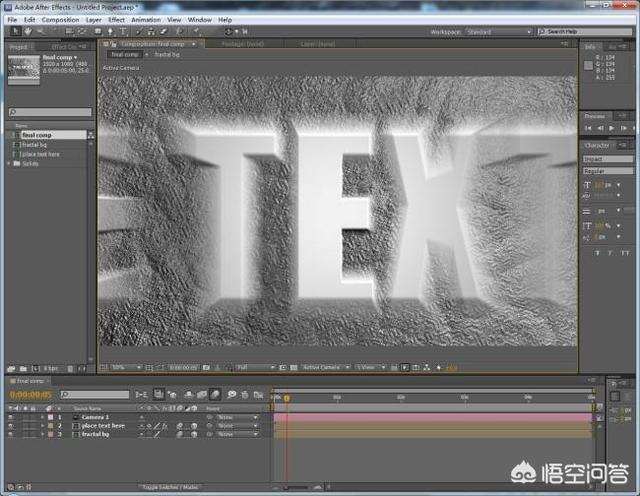Open the File menu

[12, 20]
